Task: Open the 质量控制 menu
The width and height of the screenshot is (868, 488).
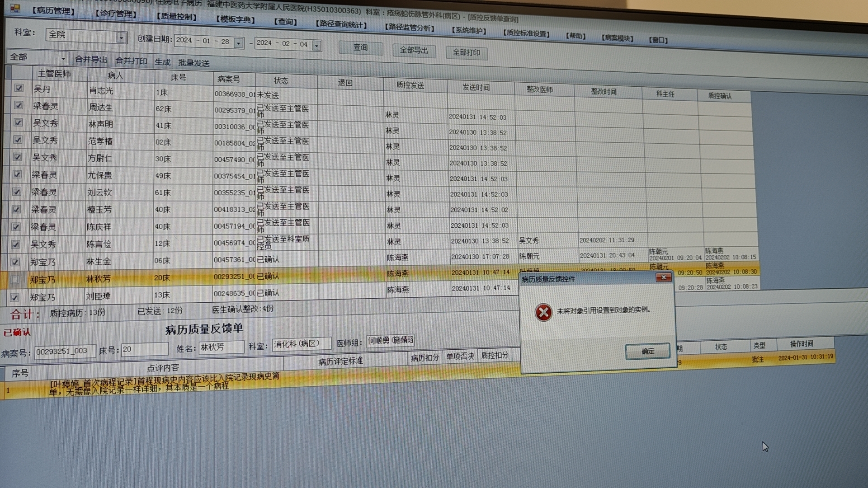Action: tap(177, 17)
